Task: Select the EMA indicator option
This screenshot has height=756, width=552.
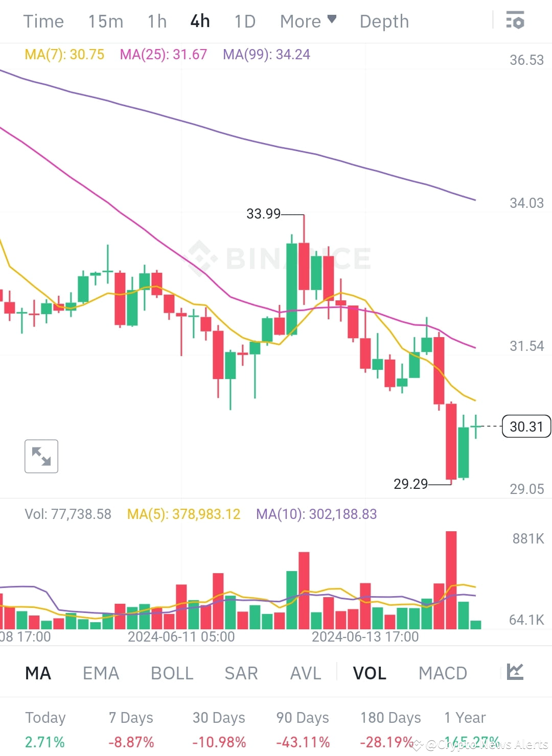Action: (x=100, y=673)
